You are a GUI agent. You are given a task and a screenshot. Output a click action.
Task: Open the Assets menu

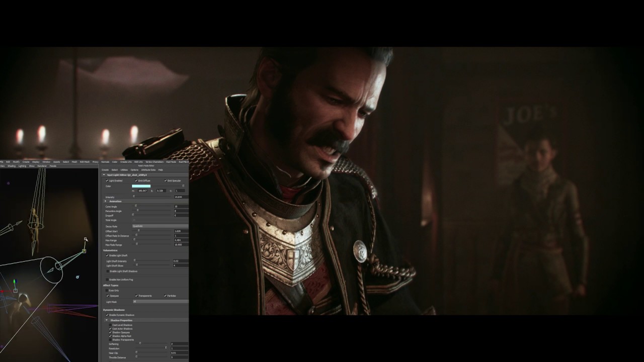(56, 162)
